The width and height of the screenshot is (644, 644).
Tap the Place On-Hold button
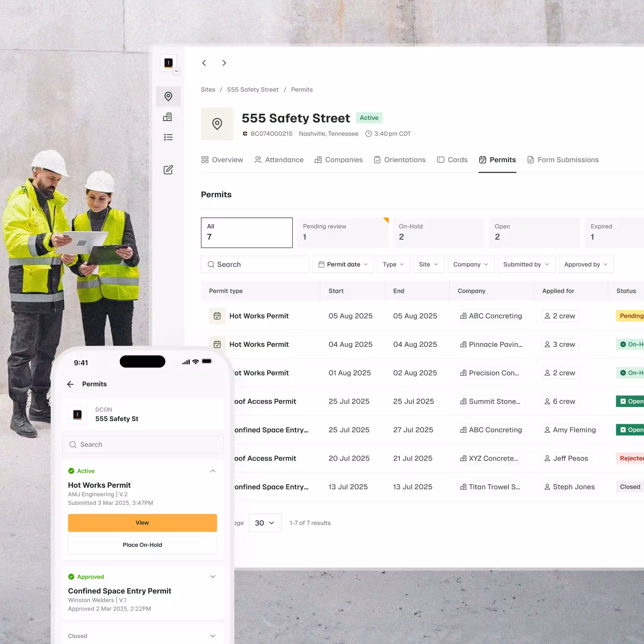(x=143, y=545)
